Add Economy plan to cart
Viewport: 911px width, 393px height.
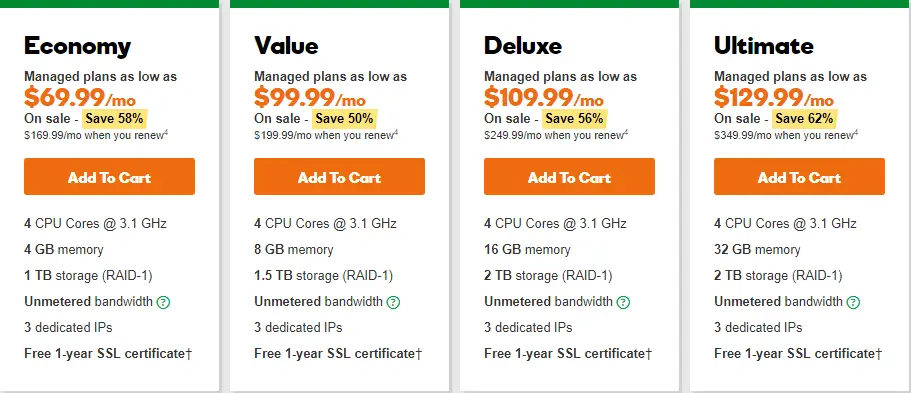[x=109, y=177]
